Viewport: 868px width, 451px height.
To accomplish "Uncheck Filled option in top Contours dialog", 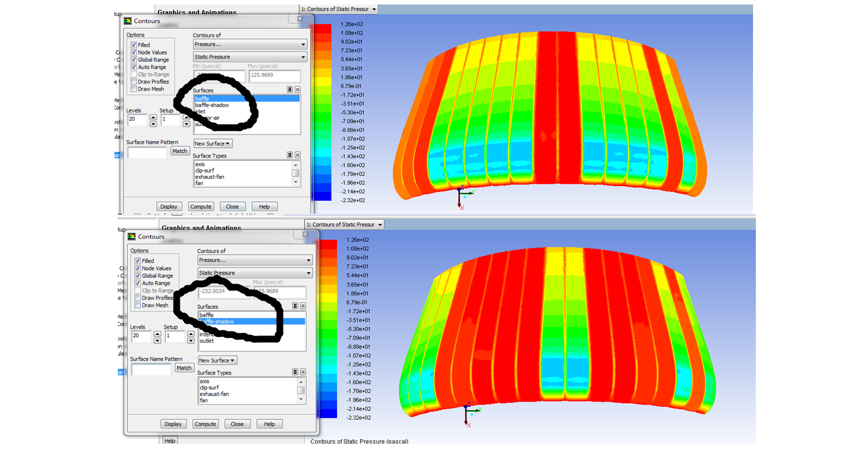I will 134,45.
